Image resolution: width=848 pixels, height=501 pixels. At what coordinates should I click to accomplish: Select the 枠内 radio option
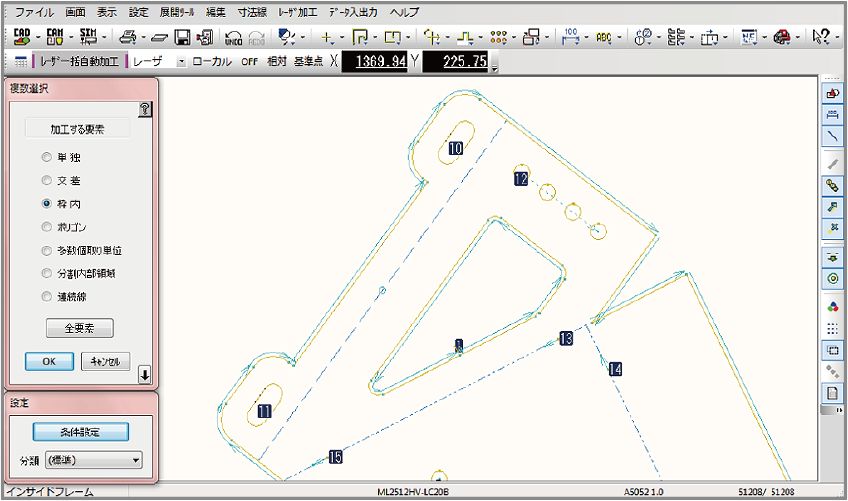pyautogui.click(x=47, y=204)
